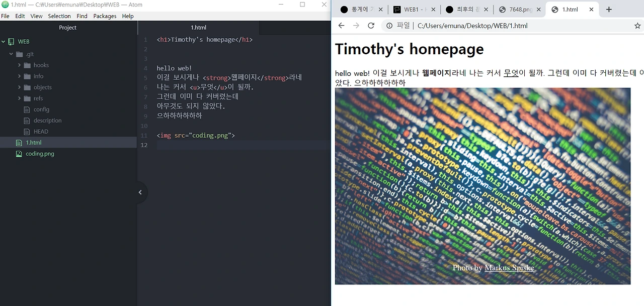Click line number 12 in the gutter
The height and width of the screenshot is (306, 644).
coord(144,145)
